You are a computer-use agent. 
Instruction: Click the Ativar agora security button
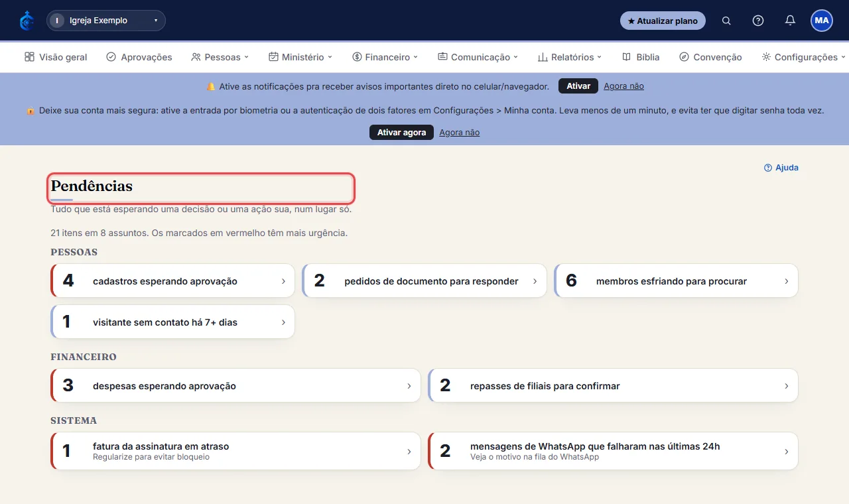click(401, 133)
